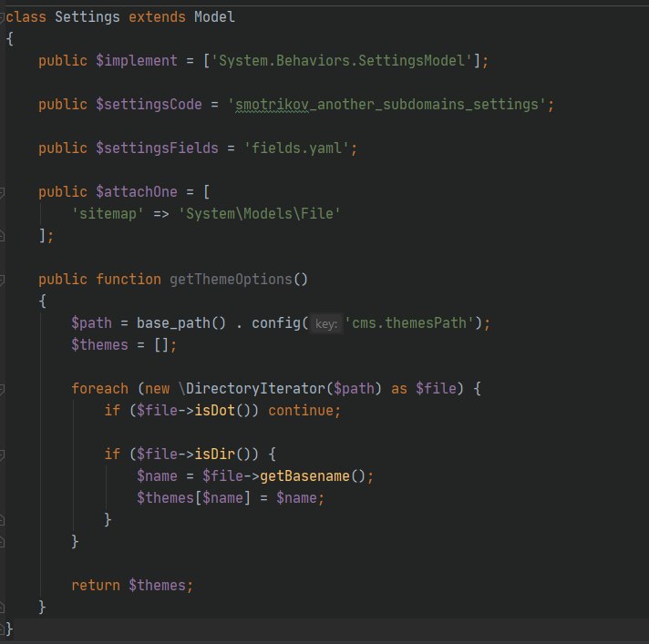Click the 'Settings' class name
Image resolution: width=649 pixels, height=644 pixels.
tap(88, 17)
